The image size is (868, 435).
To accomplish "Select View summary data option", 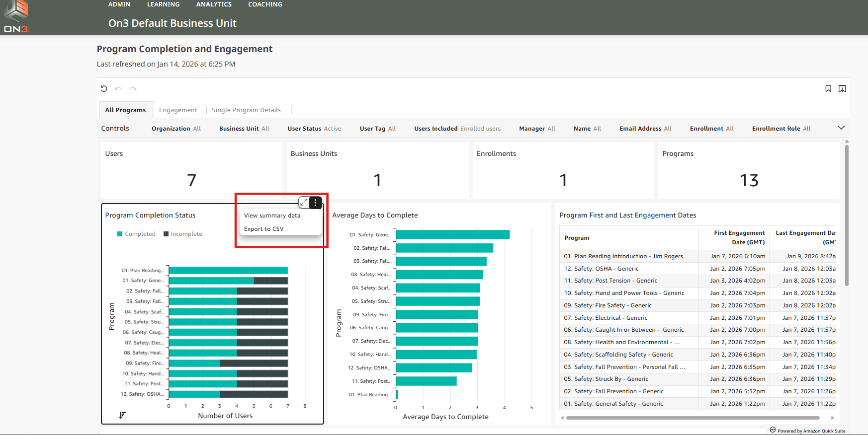I will 272,216.
